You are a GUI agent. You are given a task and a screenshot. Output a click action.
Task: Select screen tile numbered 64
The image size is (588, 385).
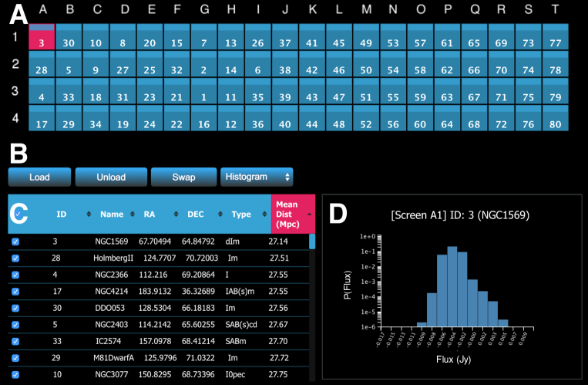coord(447,118)
